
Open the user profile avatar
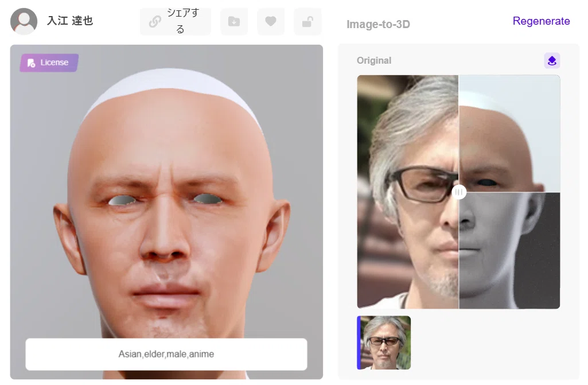tap(24, 21)
